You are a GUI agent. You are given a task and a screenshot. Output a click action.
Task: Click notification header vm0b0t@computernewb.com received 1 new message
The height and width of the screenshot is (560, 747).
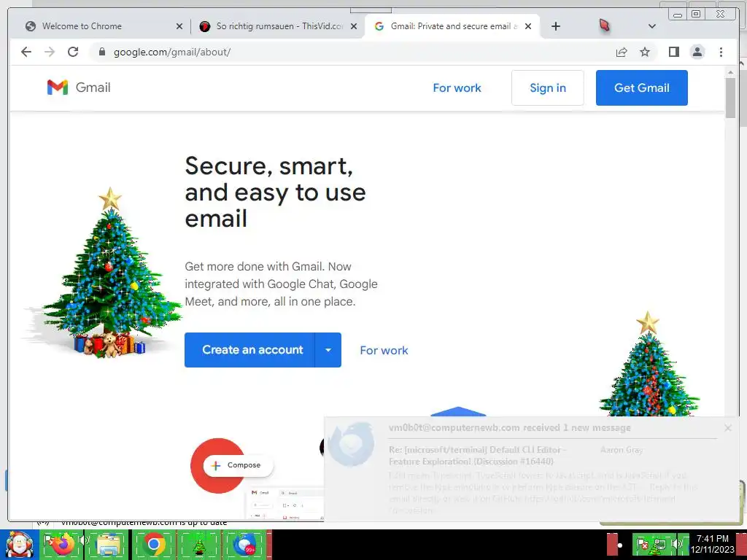tap(509, 427)
